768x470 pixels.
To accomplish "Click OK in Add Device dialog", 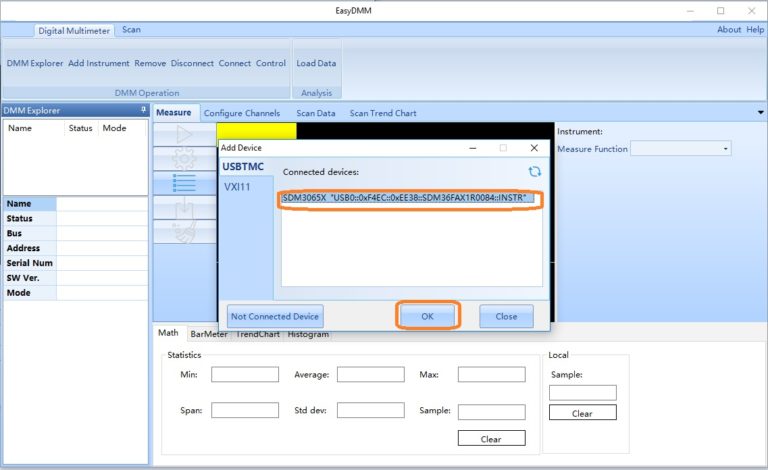I will tap(427, 316).
